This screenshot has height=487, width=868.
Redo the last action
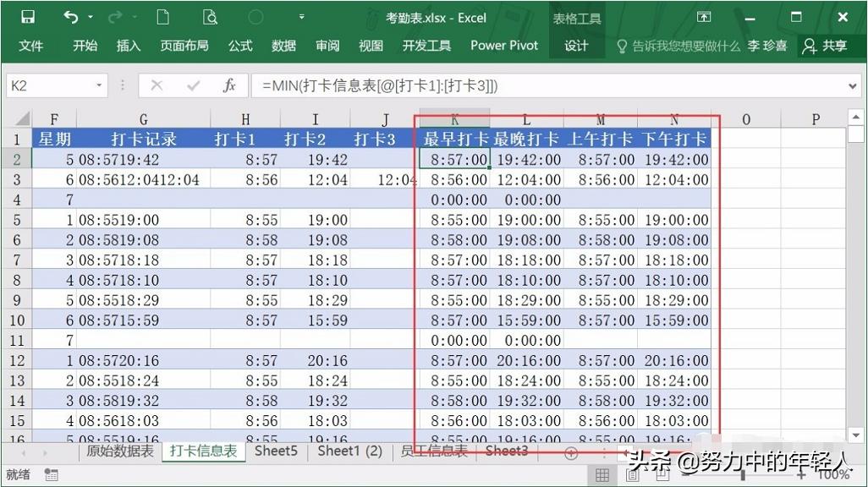coord(115,16)
